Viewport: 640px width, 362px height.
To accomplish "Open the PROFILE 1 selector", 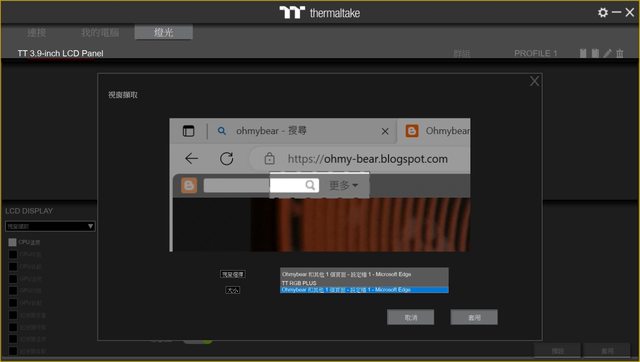I will pyautogui.click(x=536, y=53).
